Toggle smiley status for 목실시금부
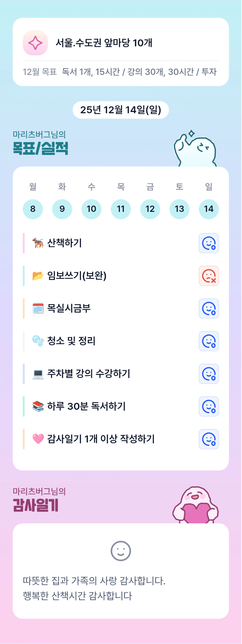Screen dimensions: 242x644 click(x=209, y=309)
